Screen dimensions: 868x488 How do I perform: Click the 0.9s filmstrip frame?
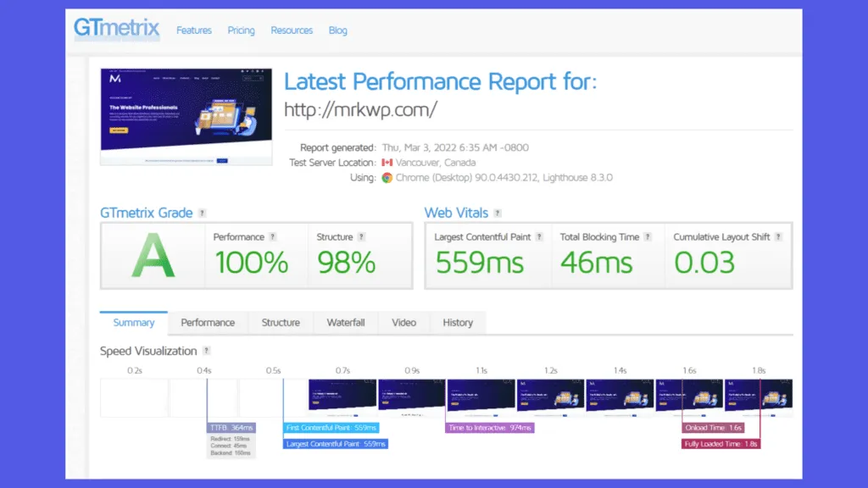pyautogui.click(x=412, y=398)
